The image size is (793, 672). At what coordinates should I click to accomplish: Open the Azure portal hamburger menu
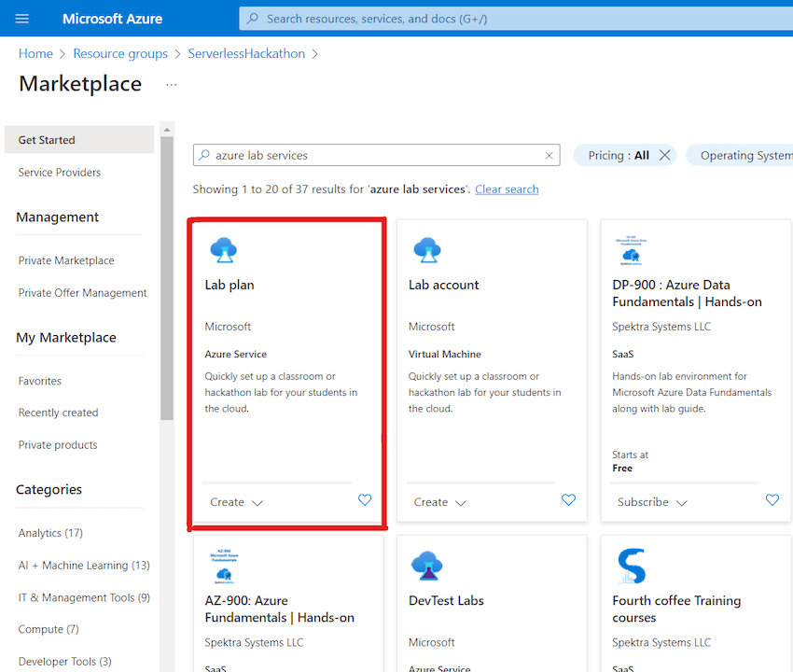(21, 18)
